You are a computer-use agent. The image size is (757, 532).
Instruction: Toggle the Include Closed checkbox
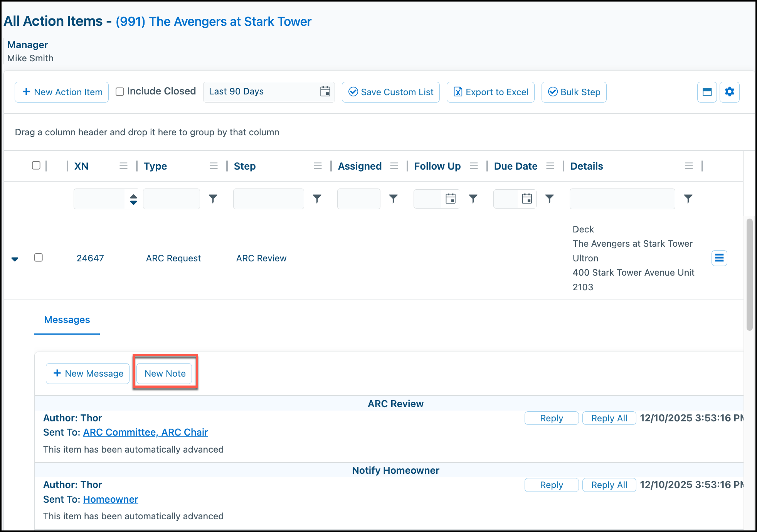(x=120, y=91)
